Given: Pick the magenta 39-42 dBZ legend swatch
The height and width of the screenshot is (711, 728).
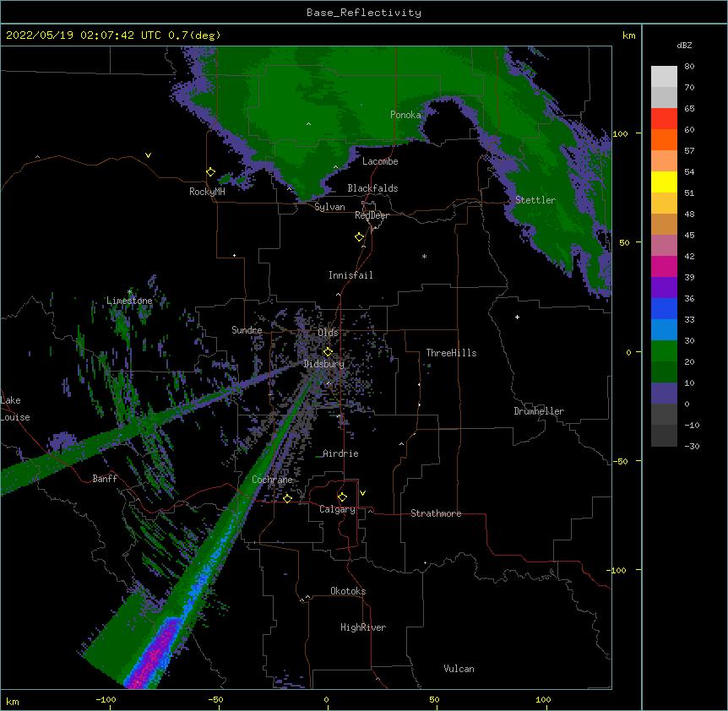Looking at the screenshot, I should click(x=664, y=266).
